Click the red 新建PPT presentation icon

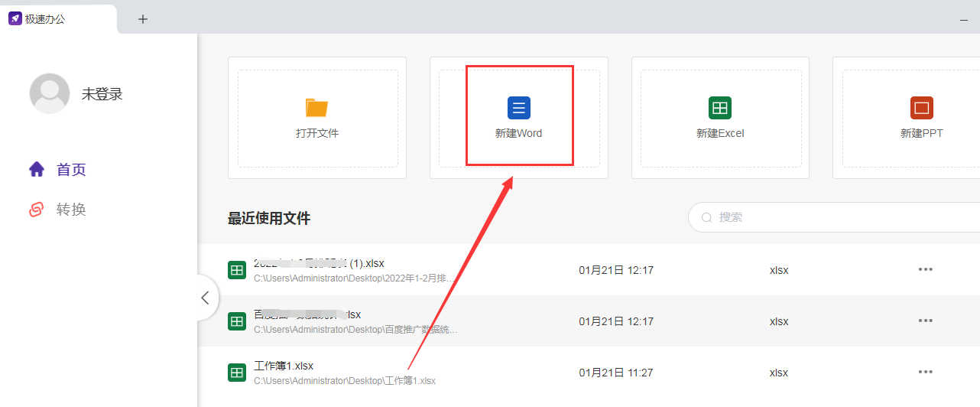point(921,108)
